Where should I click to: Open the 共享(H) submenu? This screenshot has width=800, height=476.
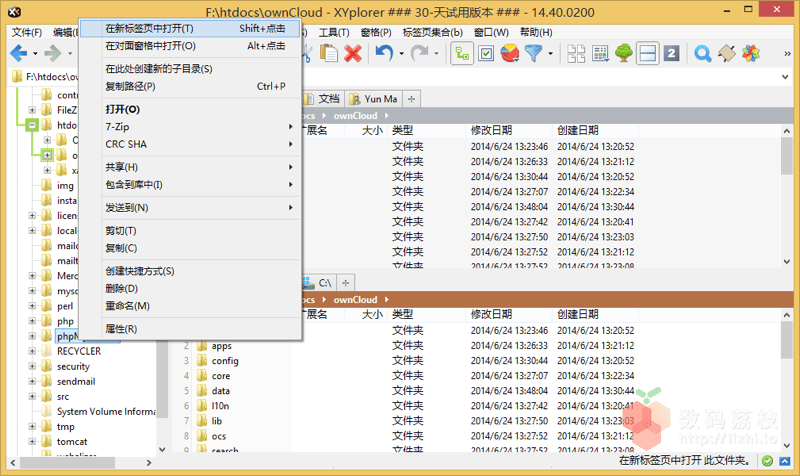190,167
